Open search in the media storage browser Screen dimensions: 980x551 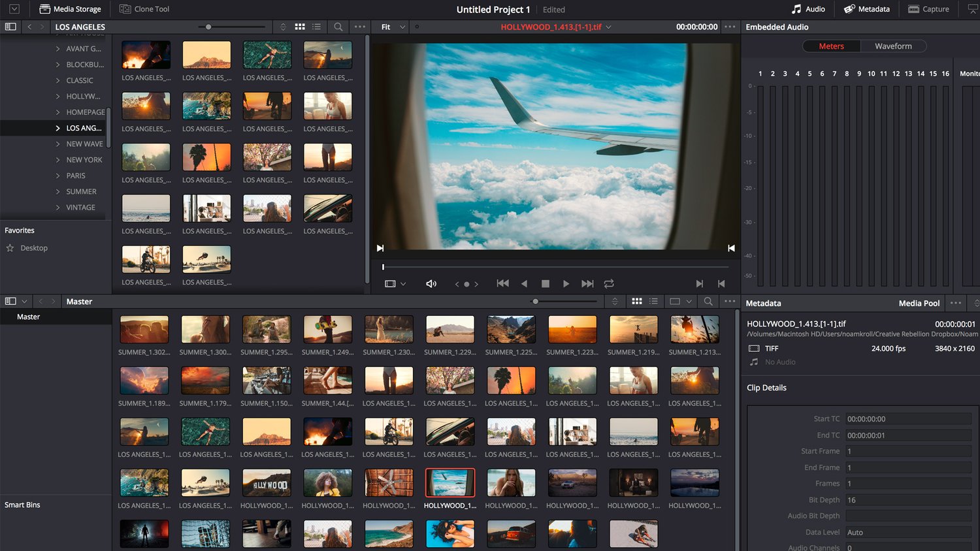[338, 27]
